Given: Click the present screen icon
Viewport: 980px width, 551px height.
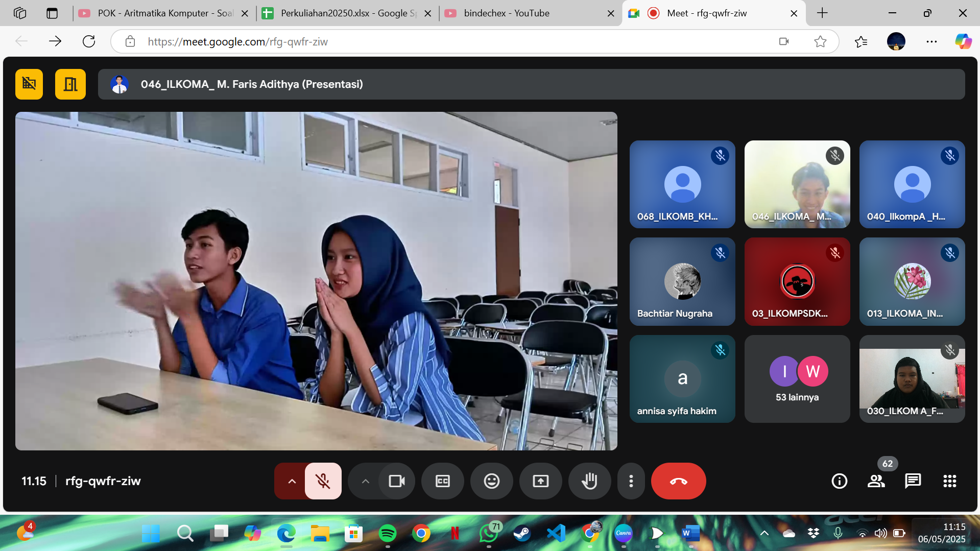Looking at the screenshot, I should [x=540, y=481].
